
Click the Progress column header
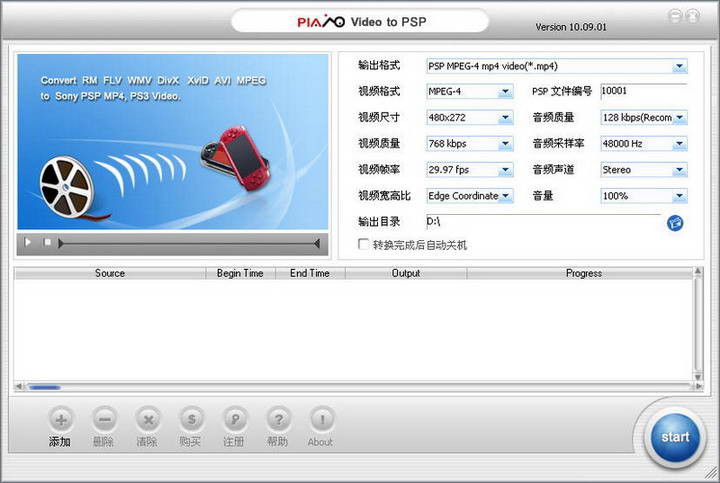click(583, 273)
